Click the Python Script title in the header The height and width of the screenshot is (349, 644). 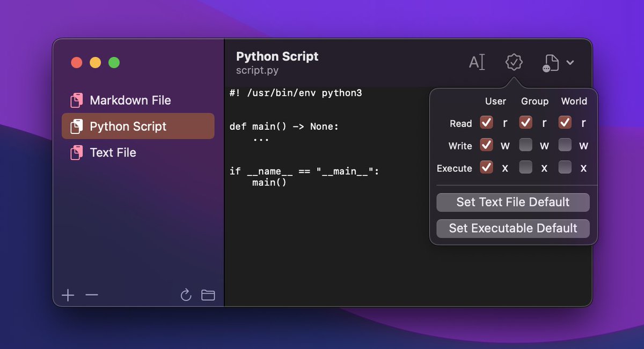277,56
